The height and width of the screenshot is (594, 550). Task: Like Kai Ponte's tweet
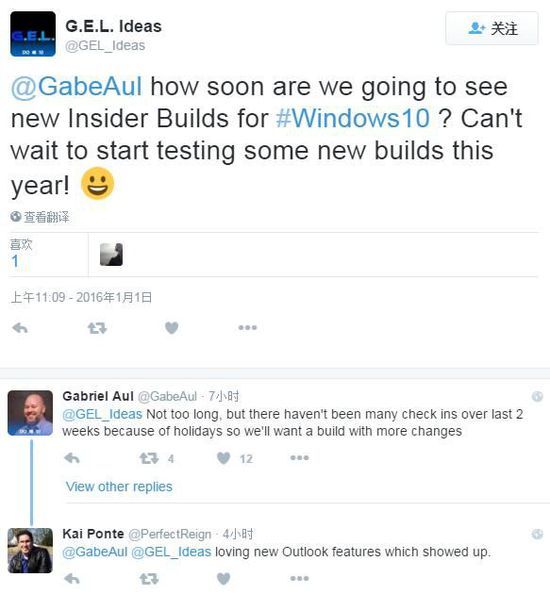223,579
